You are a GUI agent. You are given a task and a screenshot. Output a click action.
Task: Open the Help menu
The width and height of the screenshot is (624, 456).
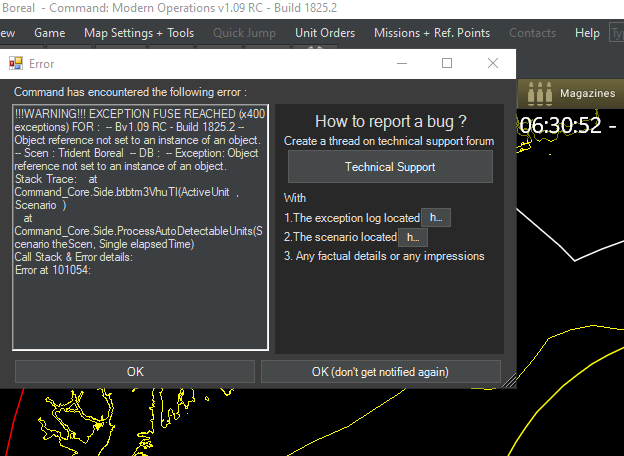(587, 33)
